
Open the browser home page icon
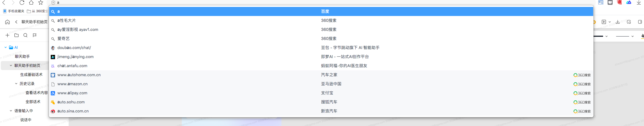coord(31,3)
